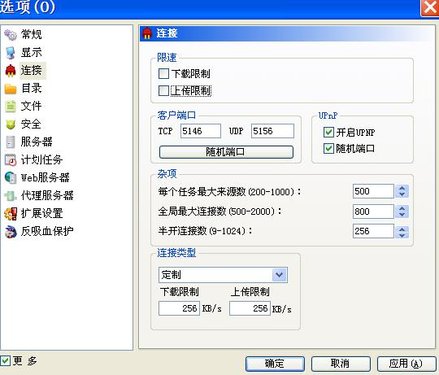Click the 上传限制 KB/s field under 连接类型
This screenshot has height=375, width=439.
250,308
